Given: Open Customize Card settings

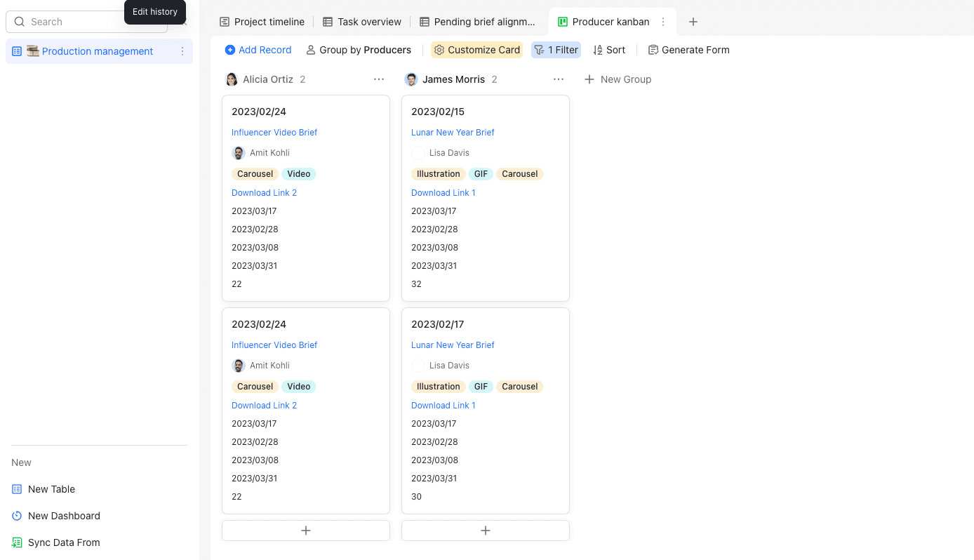Looking at the screenshot, I should (477, 50).
